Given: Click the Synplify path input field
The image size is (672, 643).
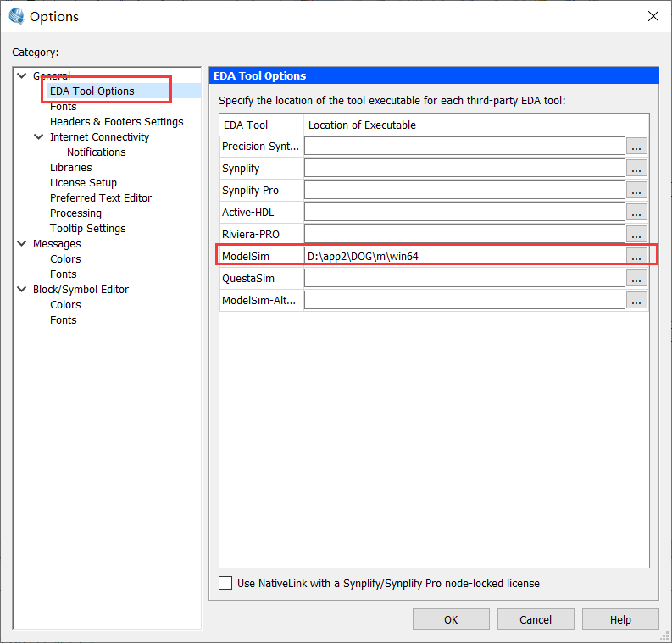Looking at the screenshot, I should coord(464,168).
